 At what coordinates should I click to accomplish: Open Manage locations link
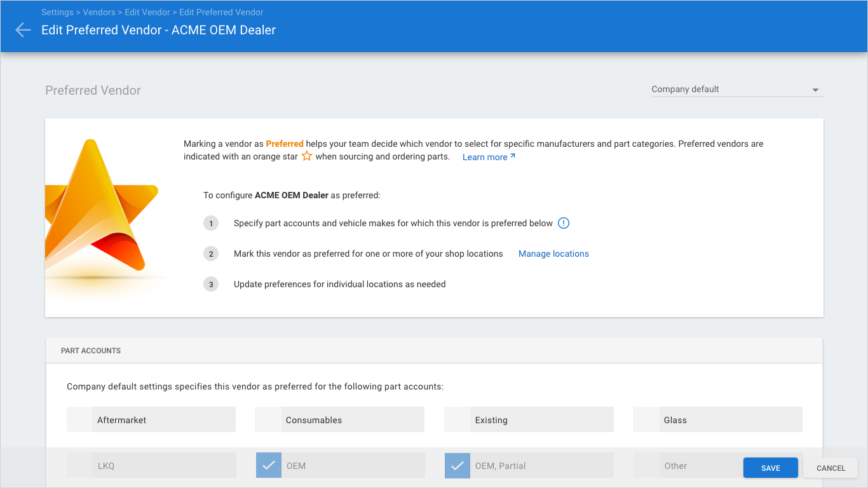pos(553,254)
